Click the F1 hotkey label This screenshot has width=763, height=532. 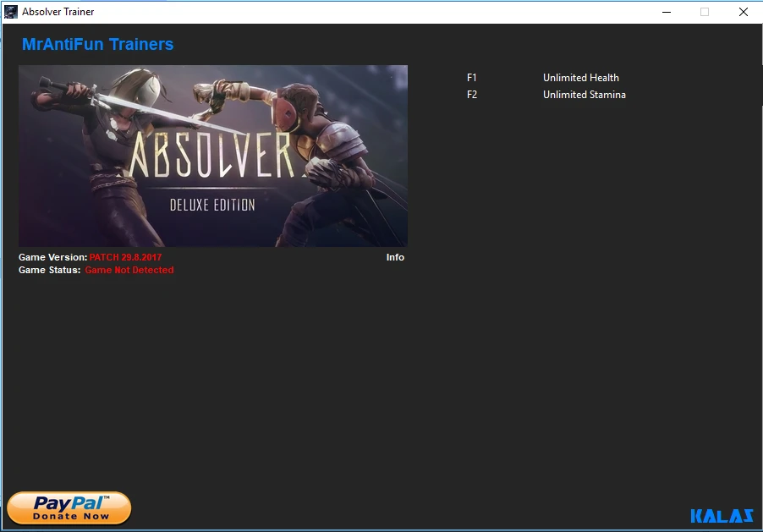(x=471, y=77)
